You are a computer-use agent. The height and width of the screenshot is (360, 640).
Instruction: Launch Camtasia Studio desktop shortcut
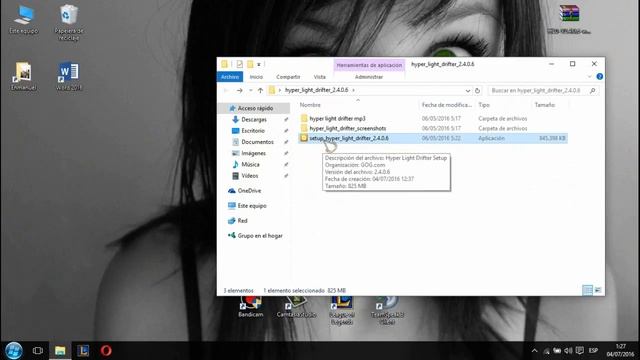(296, 308)
